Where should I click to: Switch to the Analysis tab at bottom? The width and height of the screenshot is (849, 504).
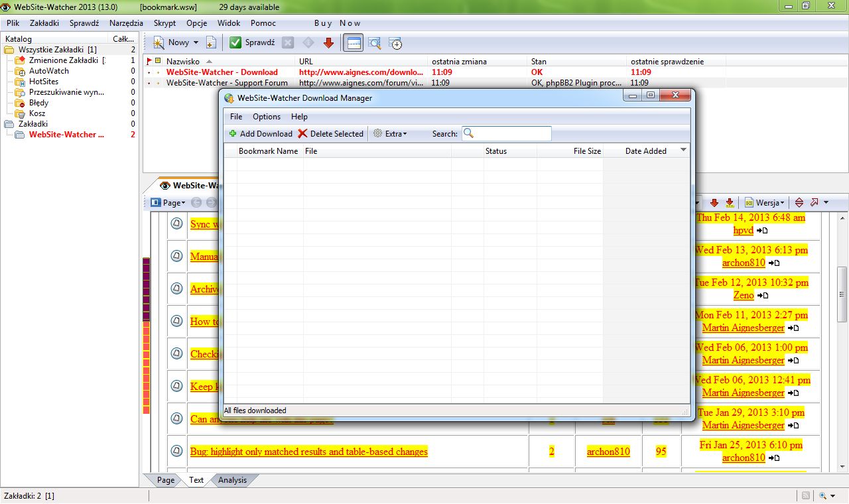click(x=232, y=480)
